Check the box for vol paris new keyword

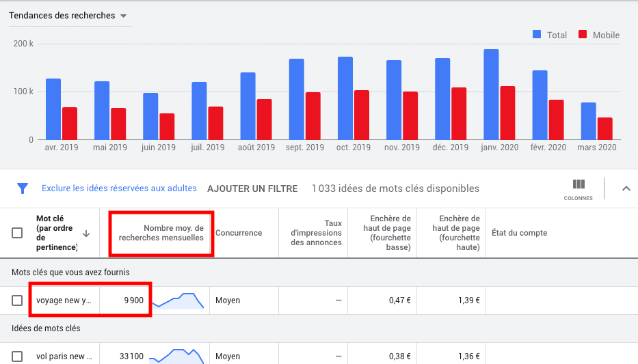click(18, 356)
